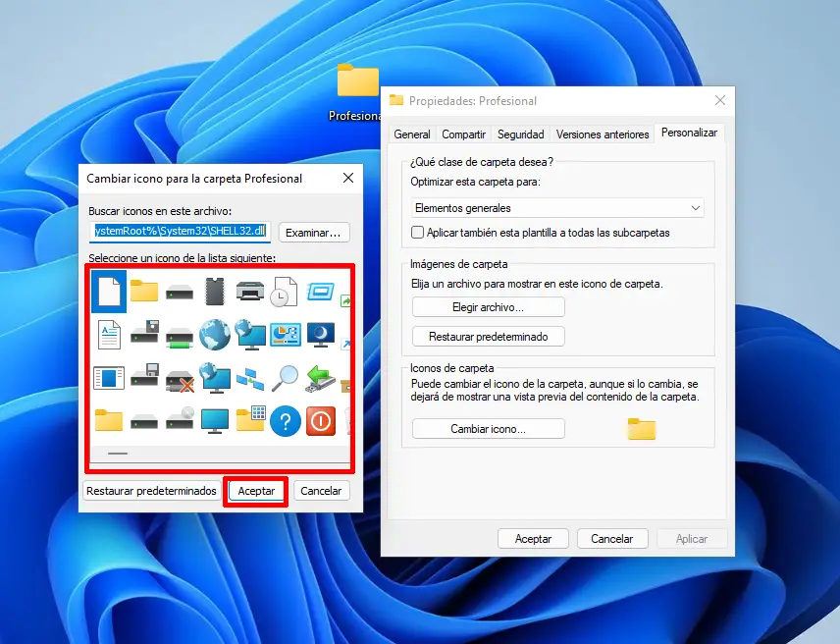Pick the blue question mark help icon
Viewport: 840px width, 644px height.
coord(285,421)
